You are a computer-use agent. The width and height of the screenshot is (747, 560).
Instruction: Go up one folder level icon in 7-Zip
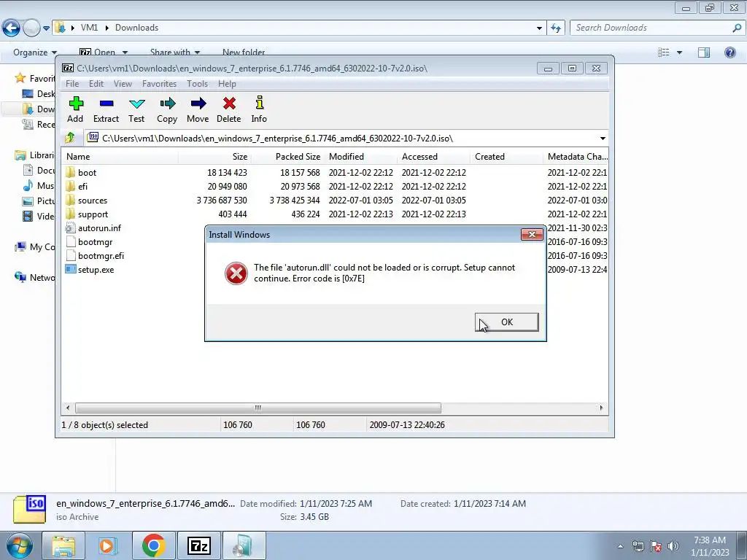[x=70, y=138]
